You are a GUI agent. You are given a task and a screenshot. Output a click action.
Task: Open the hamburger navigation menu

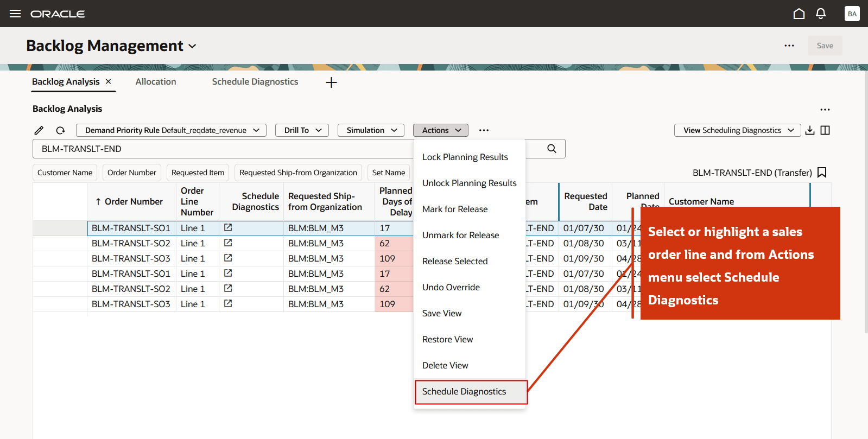[15, 14]
